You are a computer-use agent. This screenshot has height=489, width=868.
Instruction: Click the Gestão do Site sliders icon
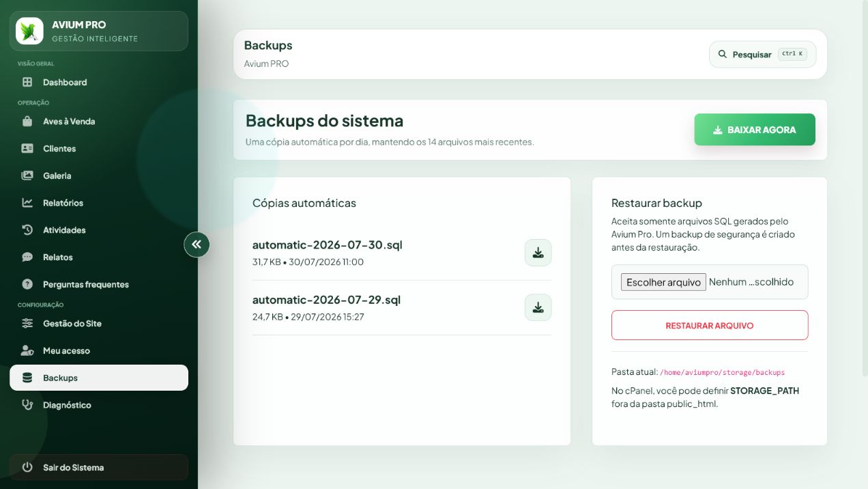point(27,323)
